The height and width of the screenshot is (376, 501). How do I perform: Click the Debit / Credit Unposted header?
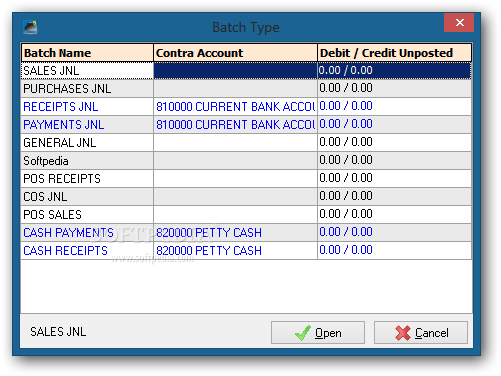(x=395, y=53)
